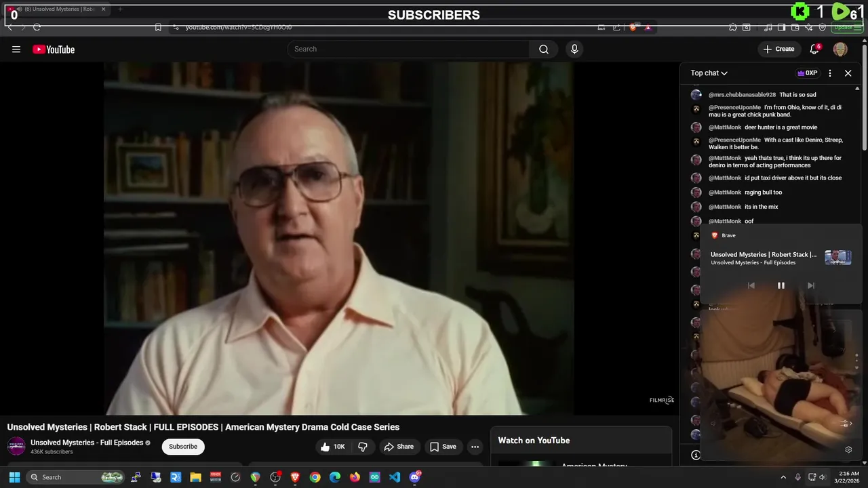
Task: Go back in the browser
Action: tap(10, 27)
